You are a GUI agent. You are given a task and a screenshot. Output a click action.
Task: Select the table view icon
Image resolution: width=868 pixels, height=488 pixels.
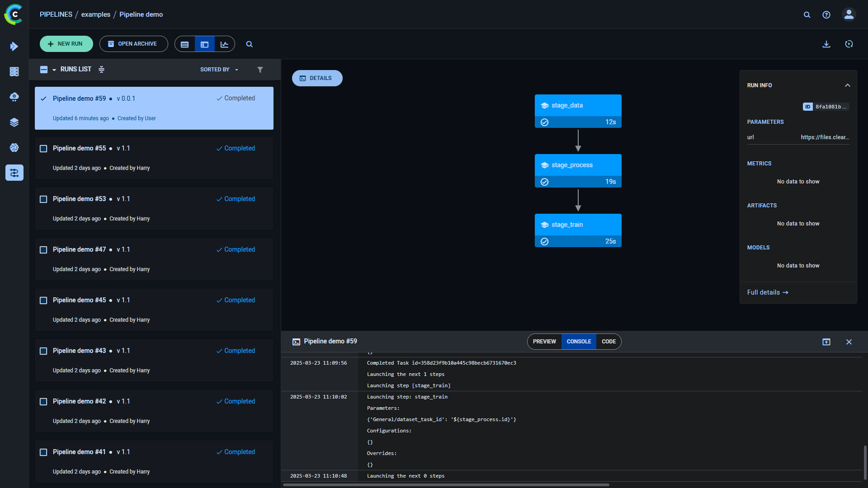(x=184, y=44)
